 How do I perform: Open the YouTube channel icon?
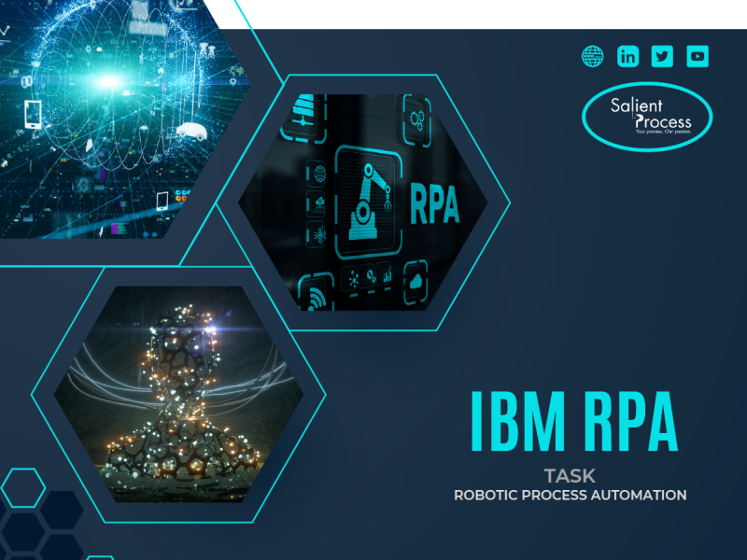point(696,56)
